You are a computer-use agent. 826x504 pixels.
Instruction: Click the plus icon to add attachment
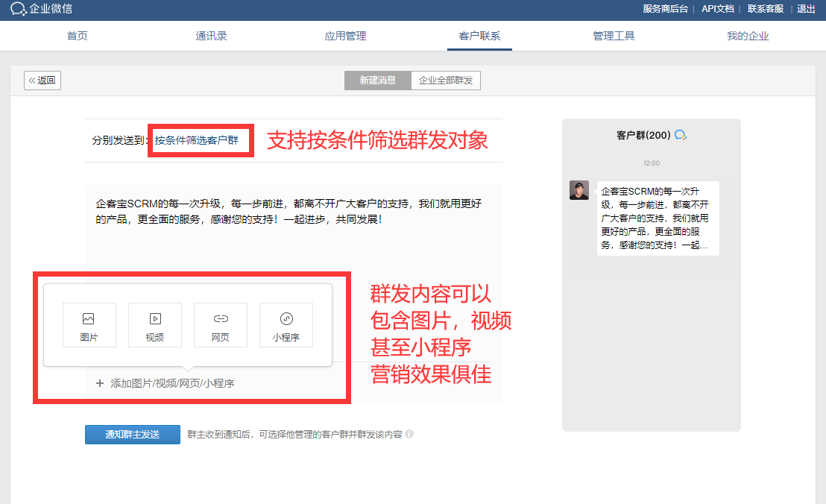tap(100, 383)
